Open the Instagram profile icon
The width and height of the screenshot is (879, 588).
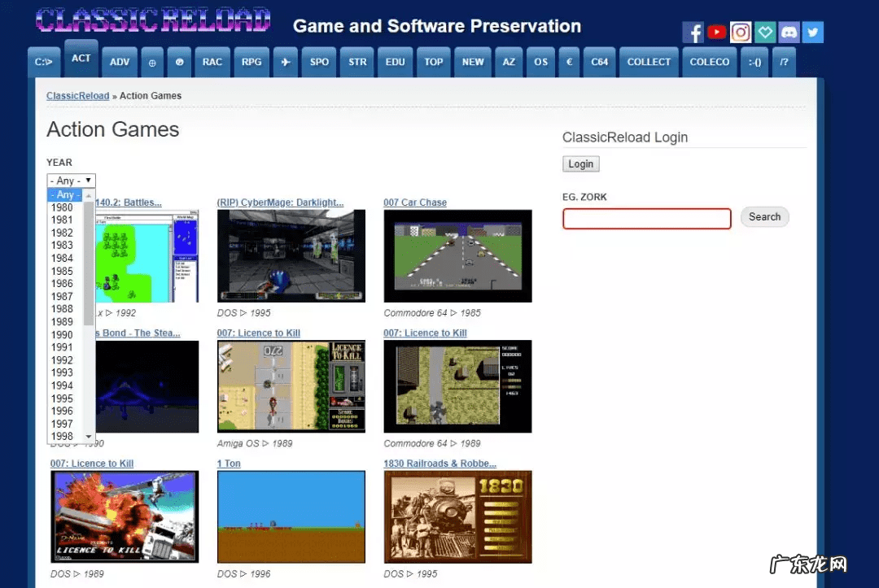point(741,33)
